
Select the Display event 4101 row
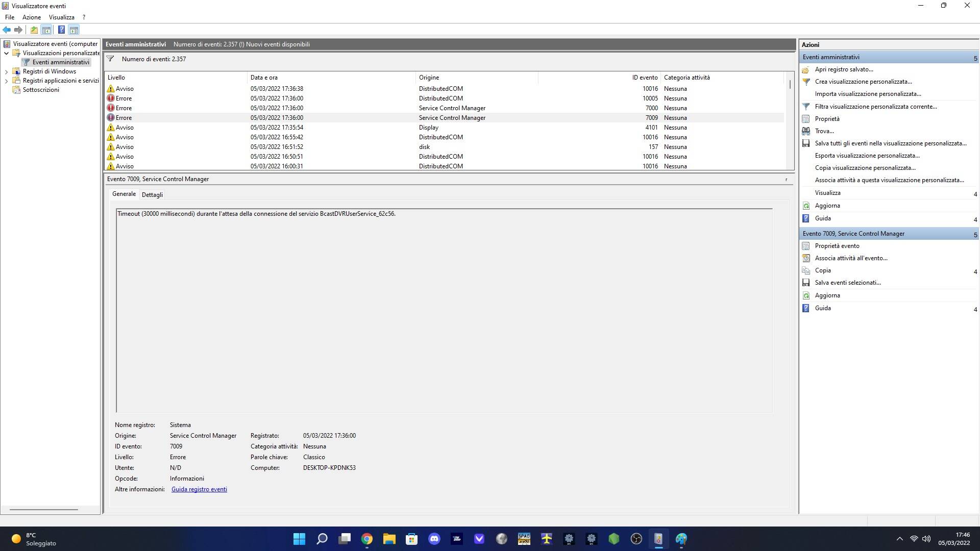pyautogui.click(x=444, y=128)
